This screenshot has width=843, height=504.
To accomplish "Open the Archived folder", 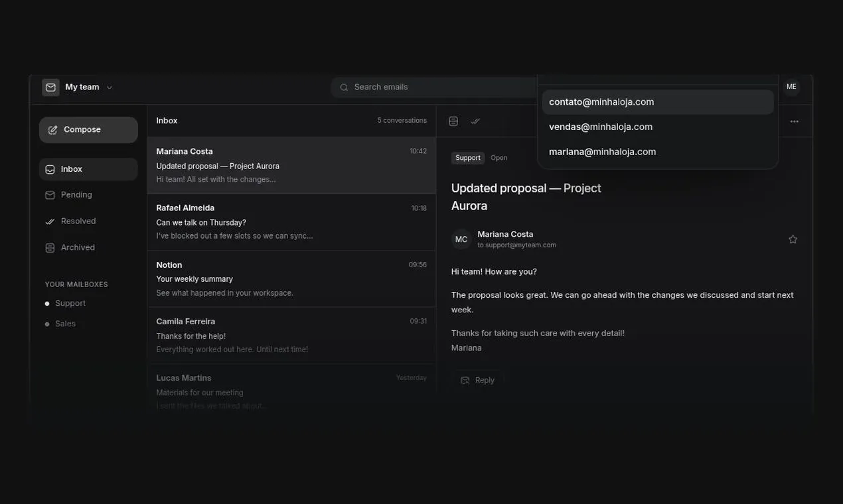I will [88, 248].
